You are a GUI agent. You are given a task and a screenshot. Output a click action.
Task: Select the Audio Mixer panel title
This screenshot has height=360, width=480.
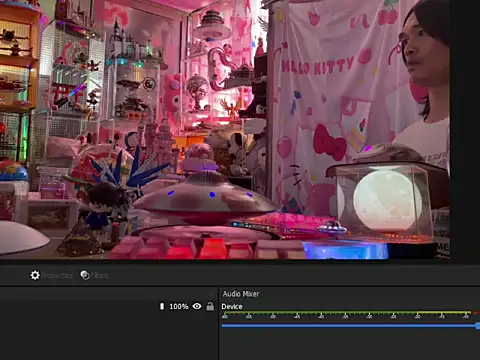[241, 294]
